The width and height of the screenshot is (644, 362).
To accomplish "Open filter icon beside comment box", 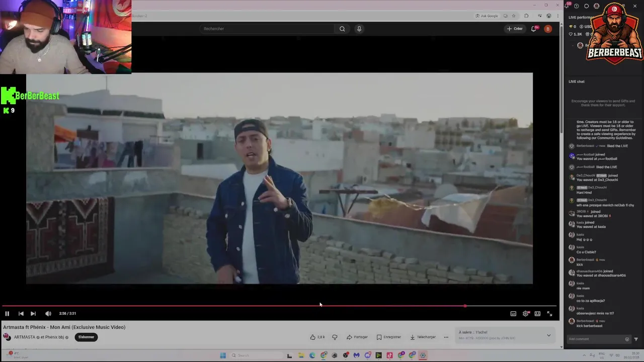I will [x=636, y=339].
